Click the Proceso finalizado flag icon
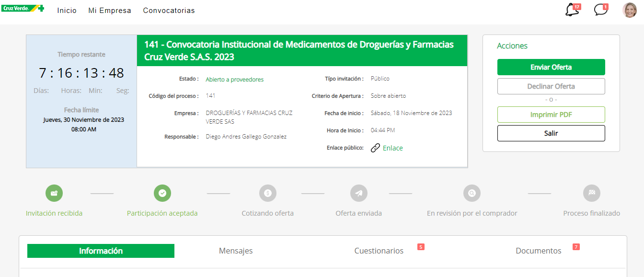644x277 pixels. point(592,193)
